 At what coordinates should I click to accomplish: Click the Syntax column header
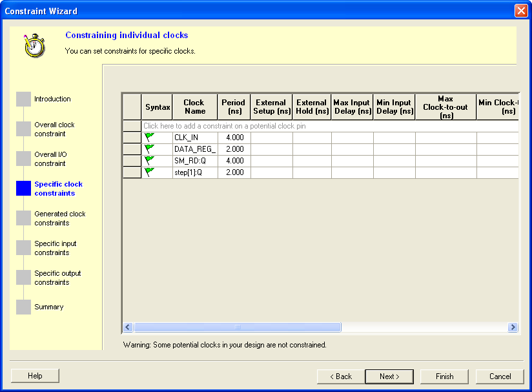click(157, 107)
